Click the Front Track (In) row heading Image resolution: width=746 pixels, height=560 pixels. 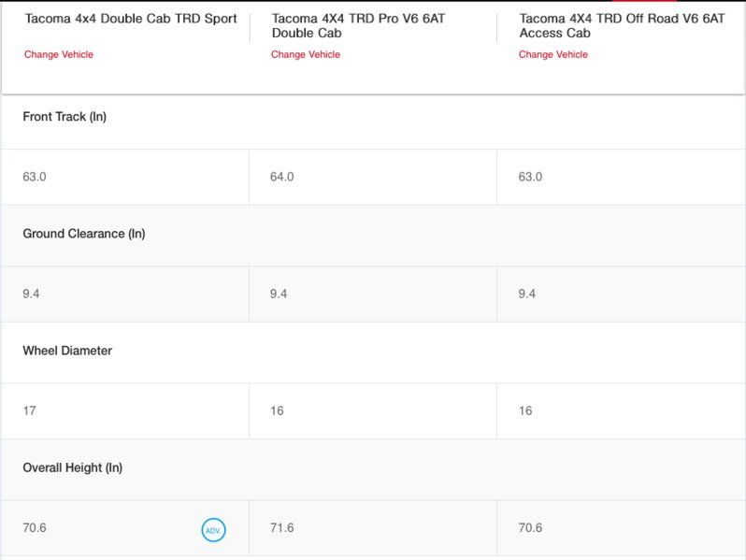click(65, 117)
